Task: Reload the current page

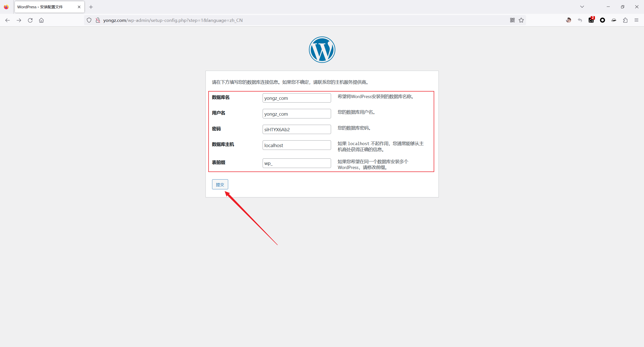Action: tap(30, 20)
